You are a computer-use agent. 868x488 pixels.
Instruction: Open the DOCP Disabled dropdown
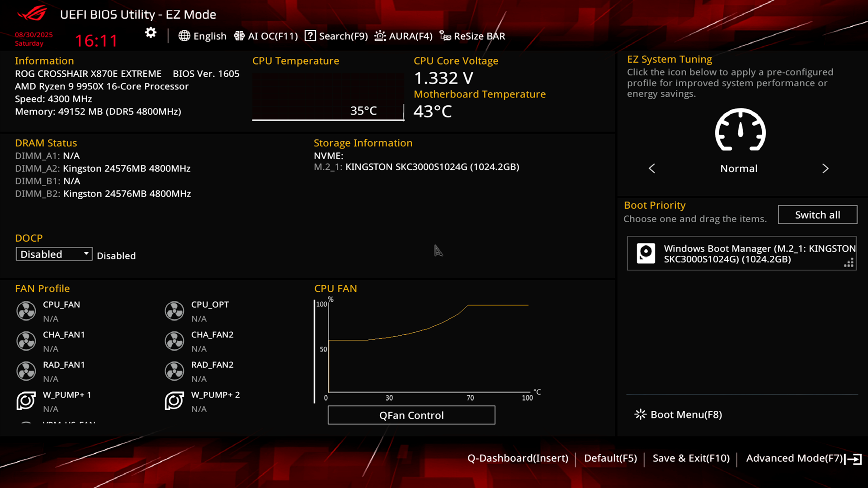[x=54, y=254]
